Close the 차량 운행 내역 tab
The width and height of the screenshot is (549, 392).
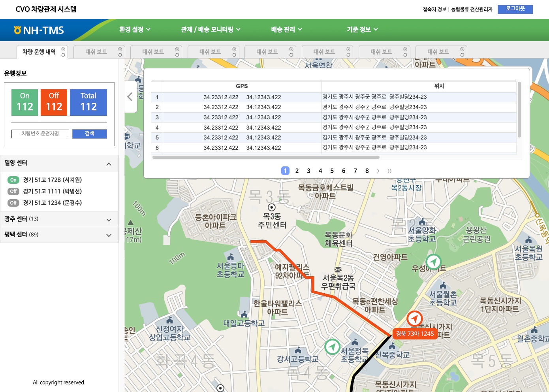63,49
